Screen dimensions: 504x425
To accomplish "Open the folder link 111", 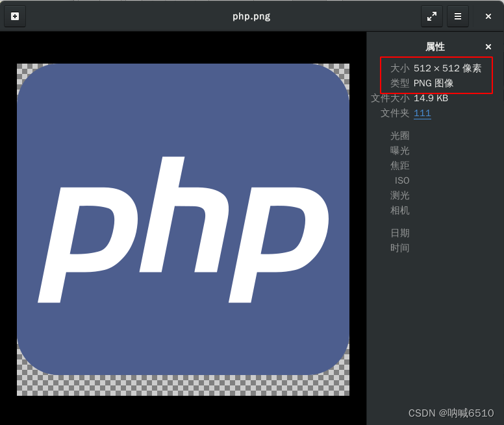I will tap(422, 113).
